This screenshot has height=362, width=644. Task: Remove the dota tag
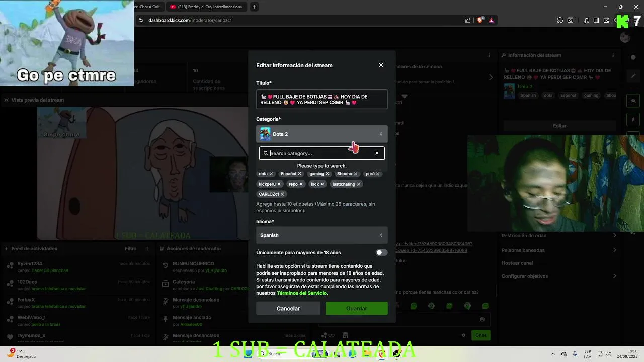coord(271,174)
